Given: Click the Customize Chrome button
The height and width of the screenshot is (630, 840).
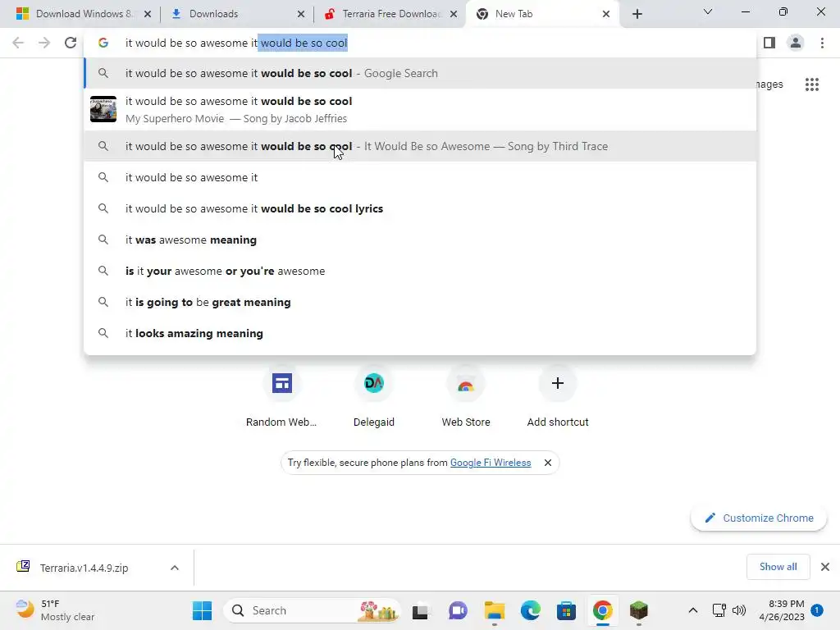Looking at the screenshot, I should click(x=759, y=518).
